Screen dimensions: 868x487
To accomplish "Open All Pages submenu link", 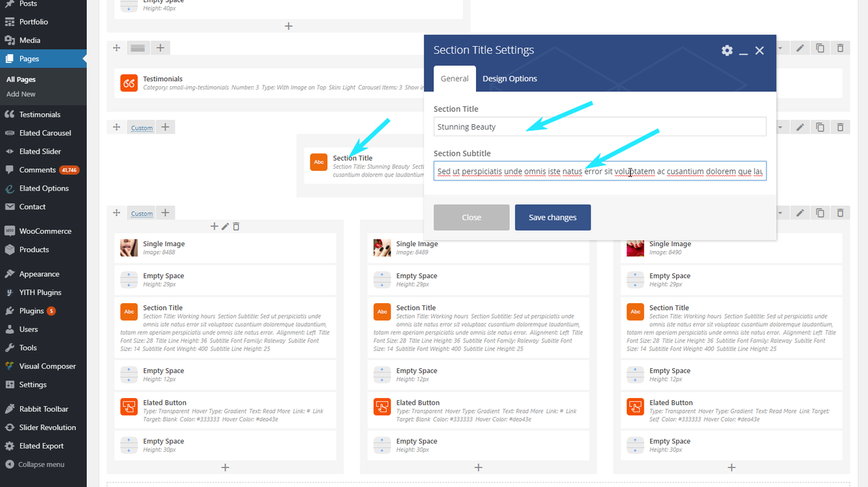I will click(21, 79).
